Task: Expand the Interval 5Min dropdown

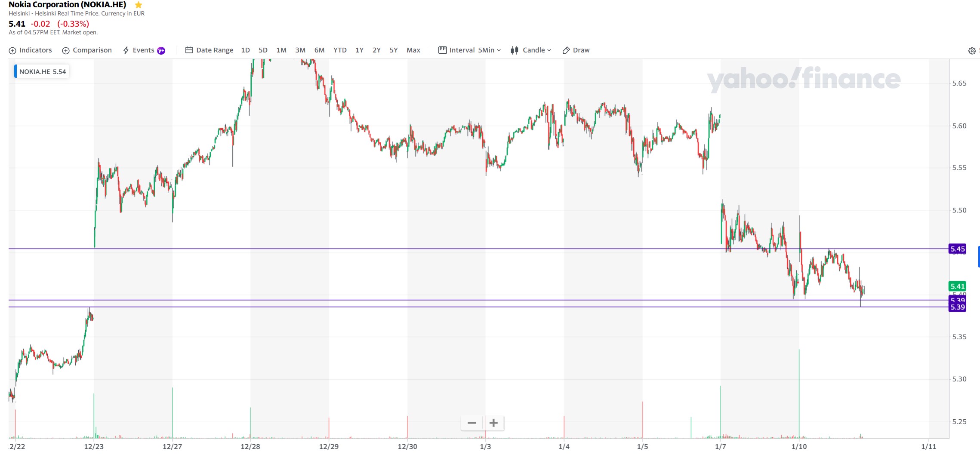Action: 470,50
